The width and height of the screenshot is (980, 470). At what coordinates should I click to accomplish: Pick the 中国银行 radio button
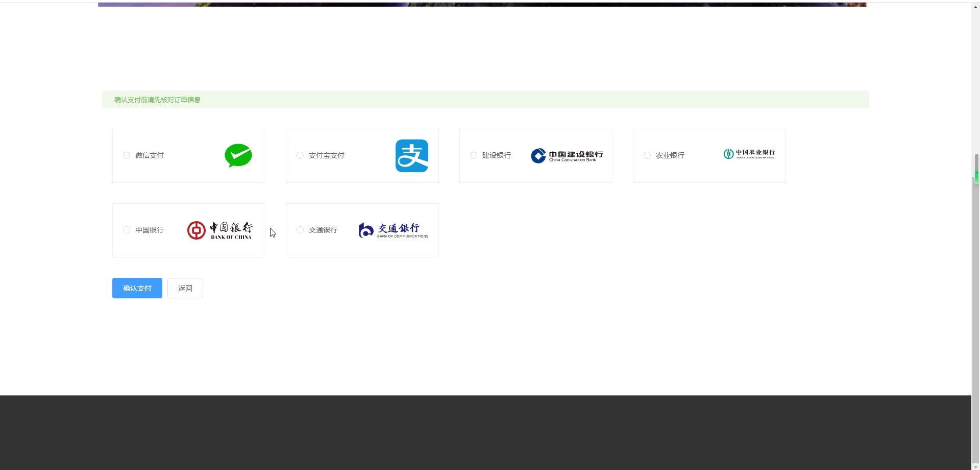[x=127, y=230]
